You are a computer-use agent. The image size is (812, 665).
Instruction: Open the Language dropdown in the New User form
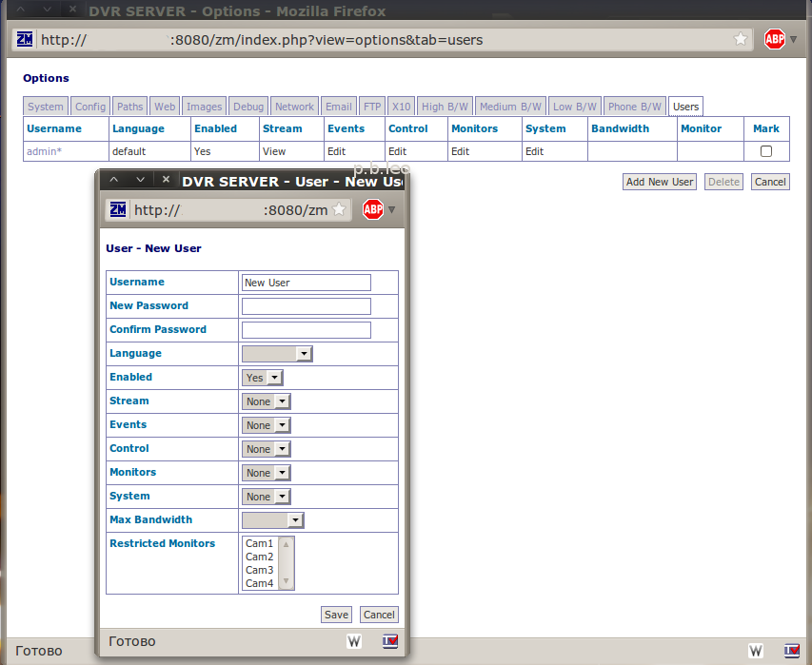click(x=277, y=354)
